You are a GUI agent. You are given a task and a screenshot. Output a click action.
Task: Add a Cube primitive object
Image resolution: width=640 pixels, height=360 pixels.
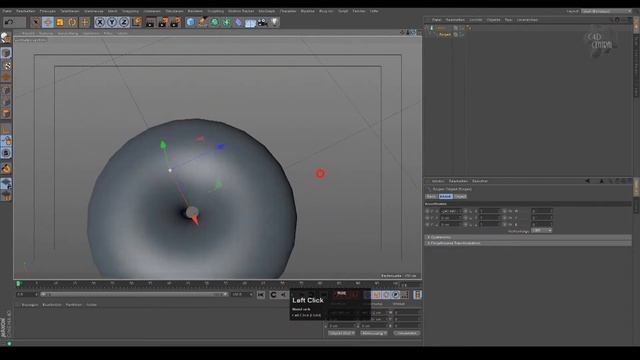click(190, 22)
